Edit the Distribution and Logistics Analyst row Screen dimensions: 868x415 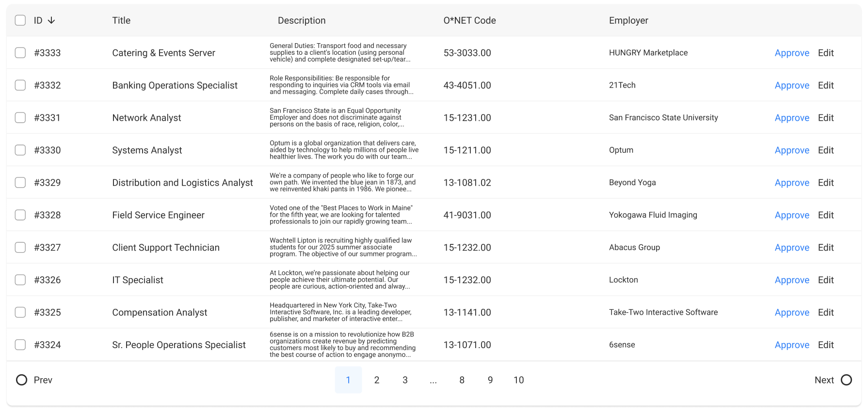click(826, 183)
